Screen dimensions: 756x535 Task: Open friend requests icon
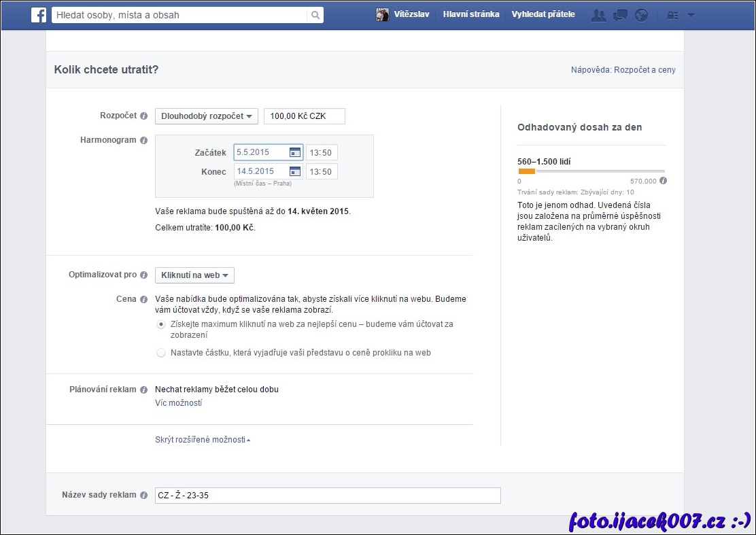click(x=598, y=15)
